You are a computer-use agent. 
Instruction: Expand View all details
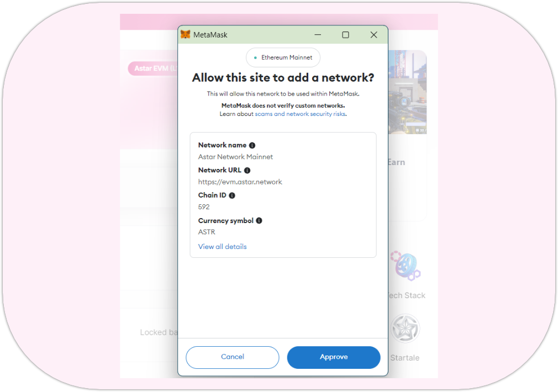coord(222,247)
